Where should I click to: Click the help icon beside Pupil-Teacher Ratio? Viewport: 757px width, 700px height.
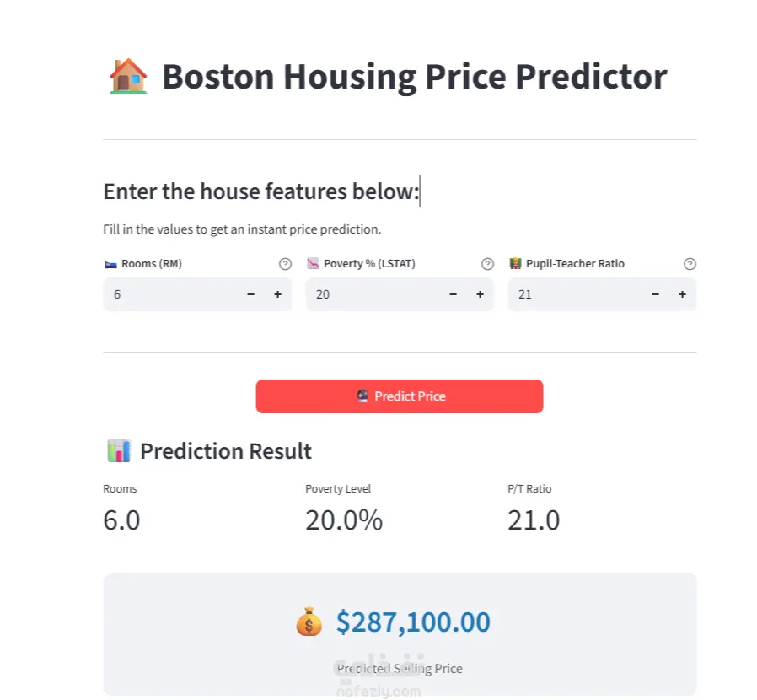690,264
